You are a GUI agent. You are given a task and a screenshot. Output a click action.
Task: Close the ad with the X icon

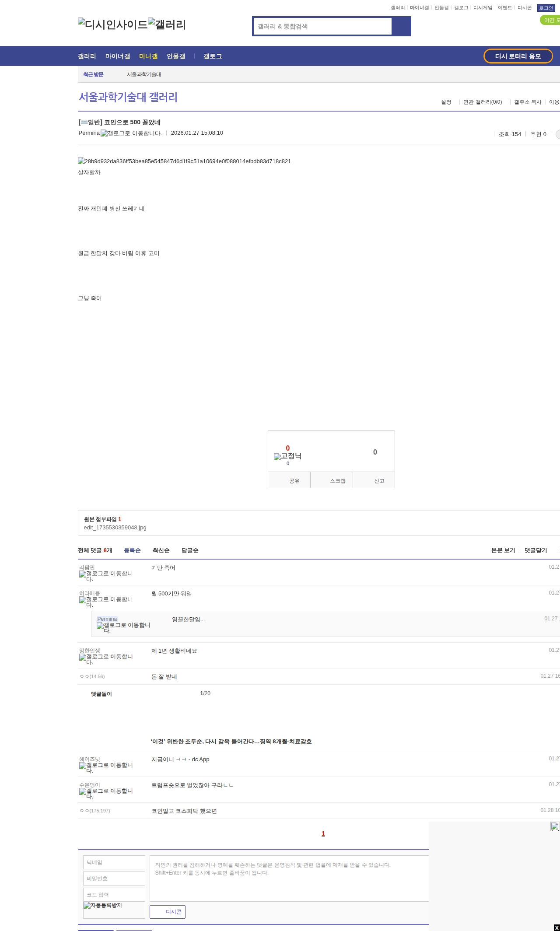(x=556, y=927)
